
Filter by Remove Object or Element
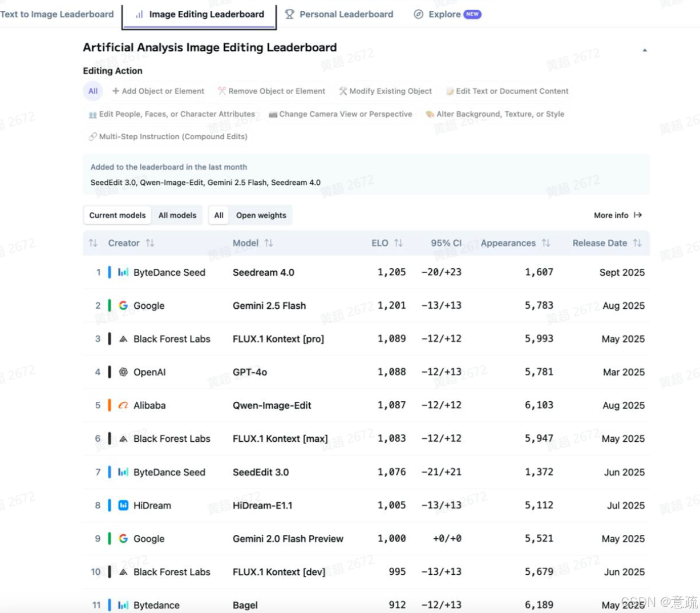coord(272,91)
